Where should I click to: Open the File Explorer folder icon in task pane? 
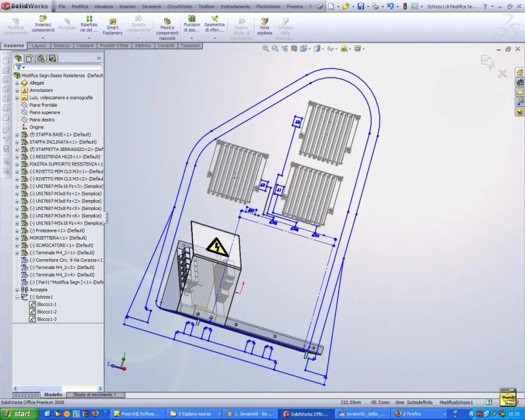(x=520, y=92)
